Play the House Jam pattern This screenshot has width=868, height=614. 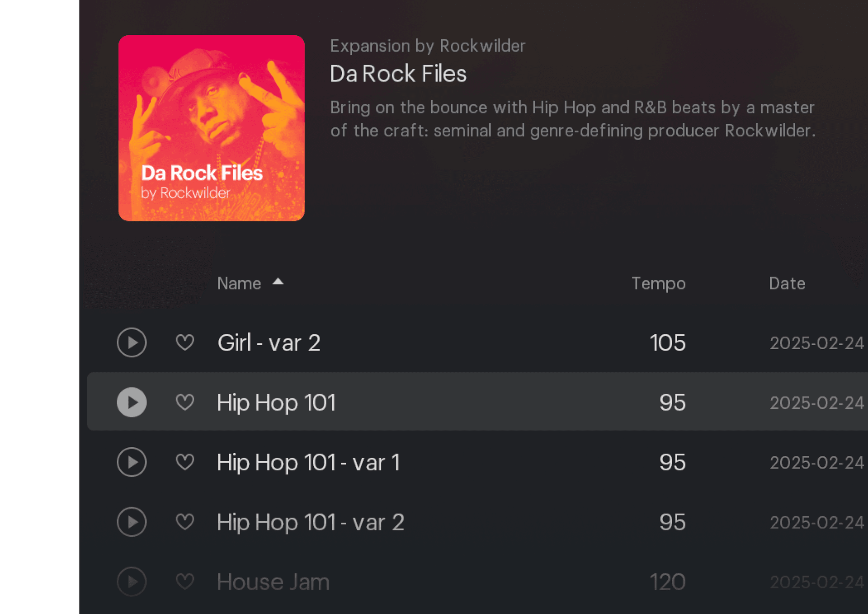132,581
